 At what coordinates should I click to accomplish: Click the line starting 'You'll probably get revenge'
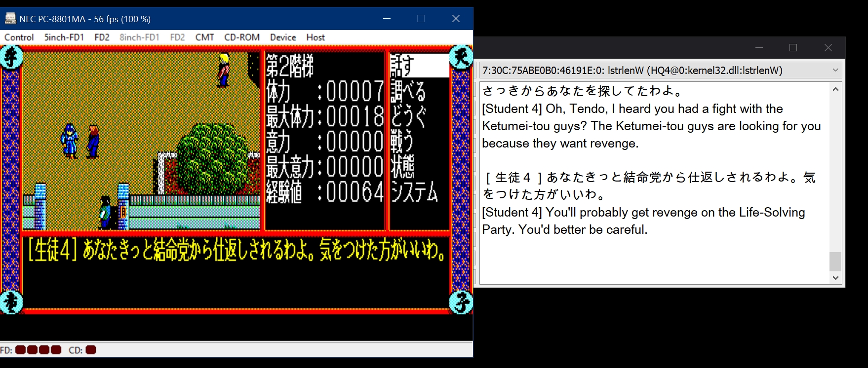pos(643,213)
